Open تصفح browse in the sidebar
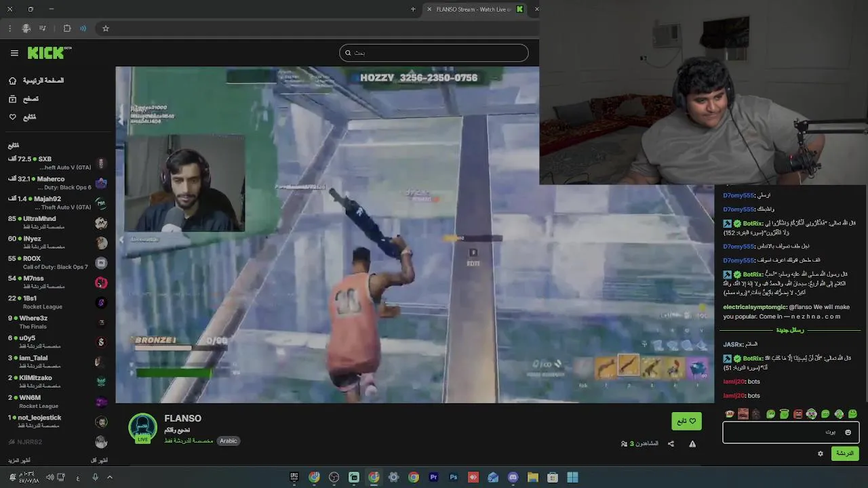868x488 pixels. (x=24, y=99)
